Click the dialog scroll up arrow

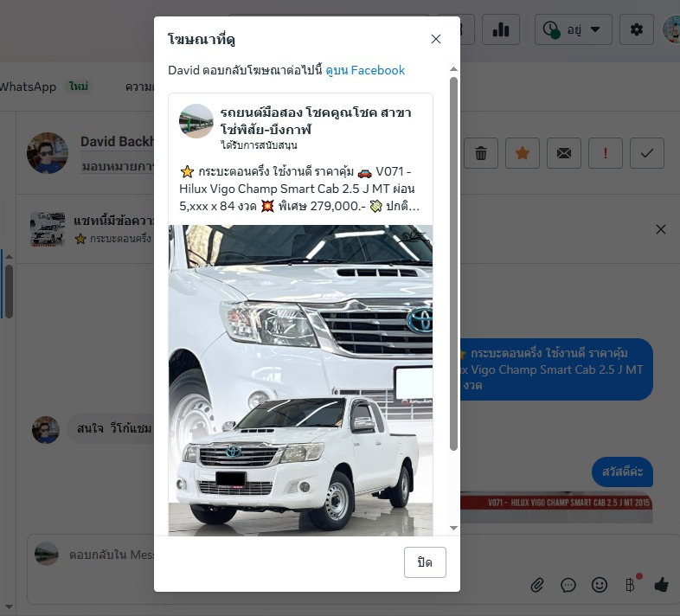[x=453, y=69]
